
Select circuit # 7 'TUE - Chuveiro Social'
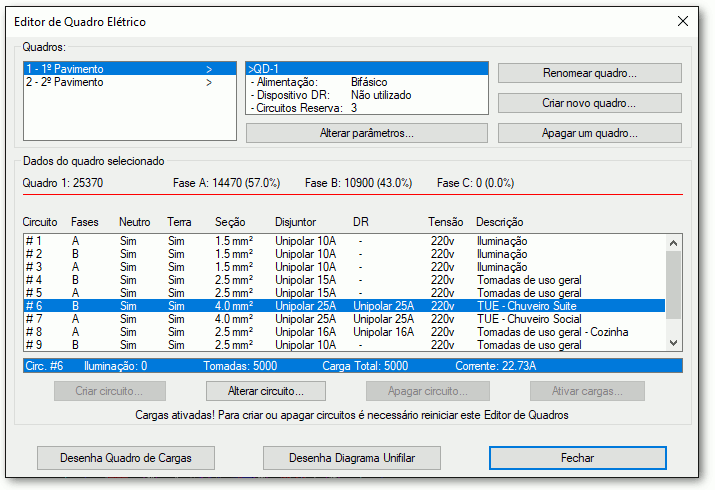coord(344,319)
